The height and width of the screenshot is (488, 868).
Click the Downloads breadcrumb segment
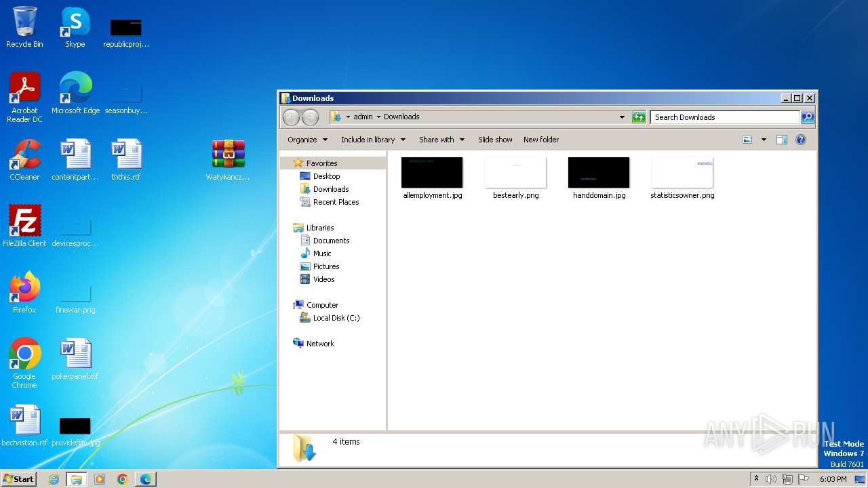point(401,117)
